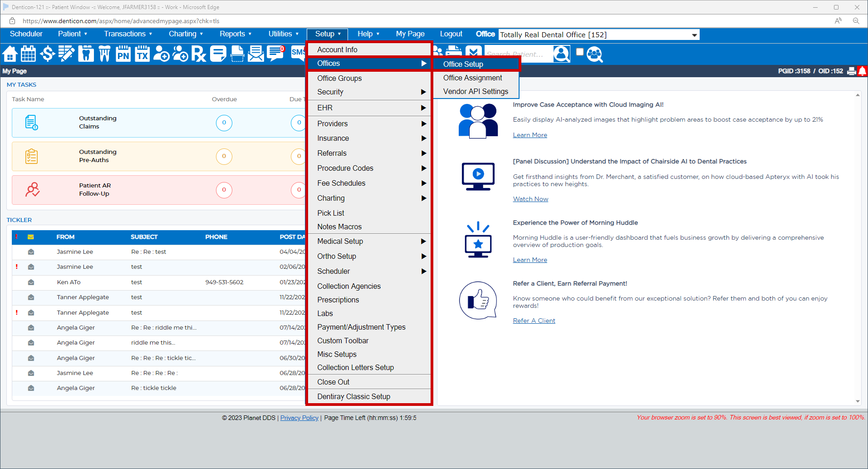This screenshot has width=868, height=469.
Task: Open the calendar scheduler icon
Action: tap(28, 54)
